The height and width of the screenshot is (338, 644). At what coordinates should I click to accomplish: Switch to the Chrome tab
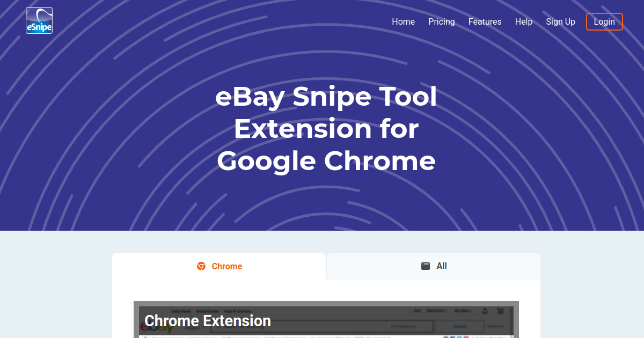coord(219,266)
